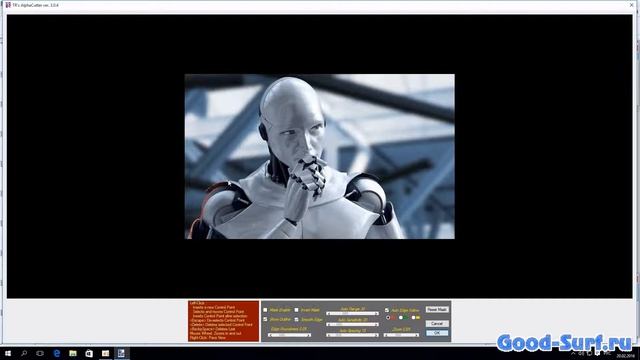The height and width of the screenshot is (360, 640).
Task: Click the Cancel button
Action: [437, 324]
